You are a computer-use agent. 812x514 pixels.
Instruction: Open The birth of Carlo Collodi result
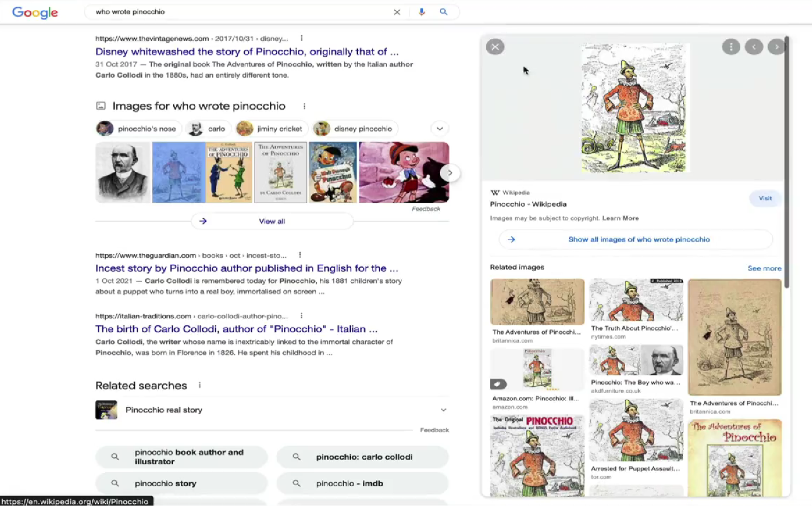pyautogui.click(x=236, y=329)
